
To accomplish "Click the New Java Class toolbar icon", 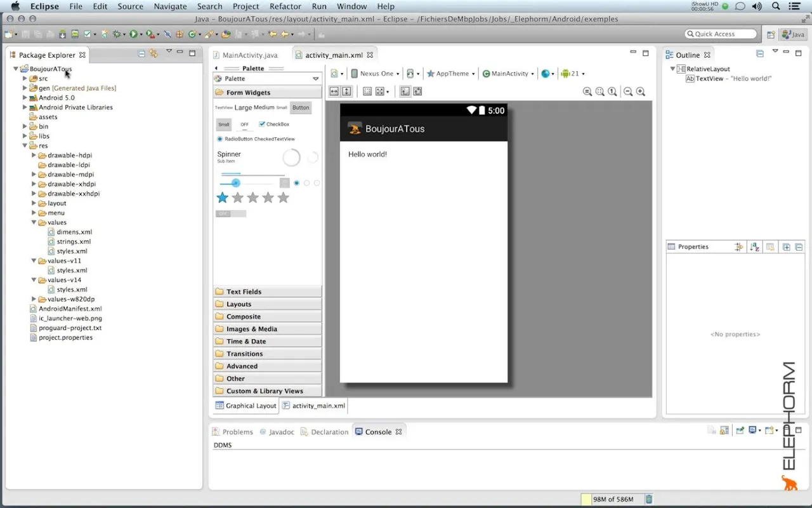I will 192,34.
